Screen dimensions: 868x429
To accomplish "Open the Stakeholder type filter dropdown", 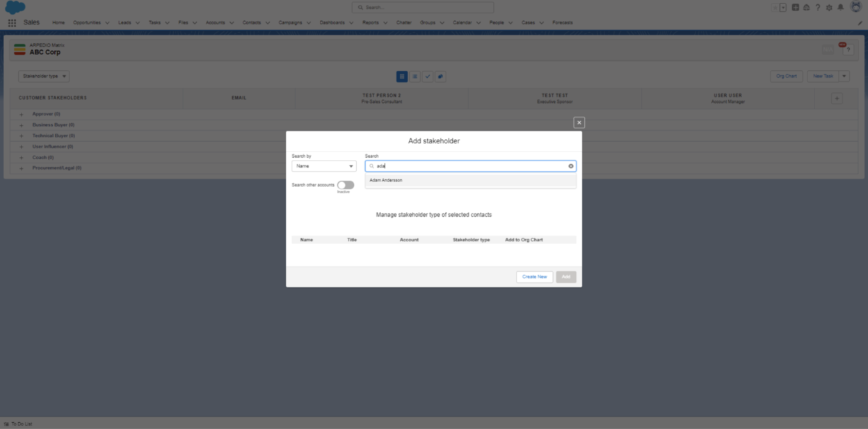I will pyautogui.click(x=44, y=76).
